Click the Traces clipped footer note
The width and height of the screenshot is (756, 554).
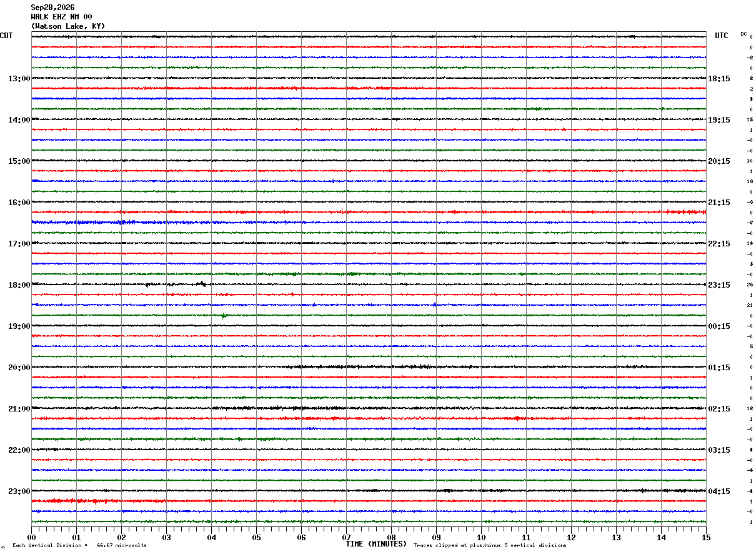(490, 545)
